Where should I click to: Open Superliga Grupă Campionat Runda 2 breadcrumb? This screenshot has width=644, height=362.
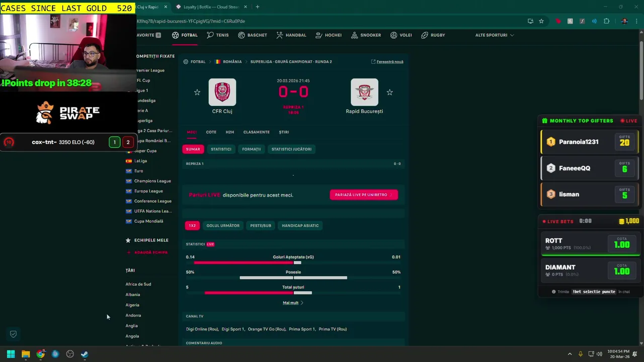pos(291,62)
